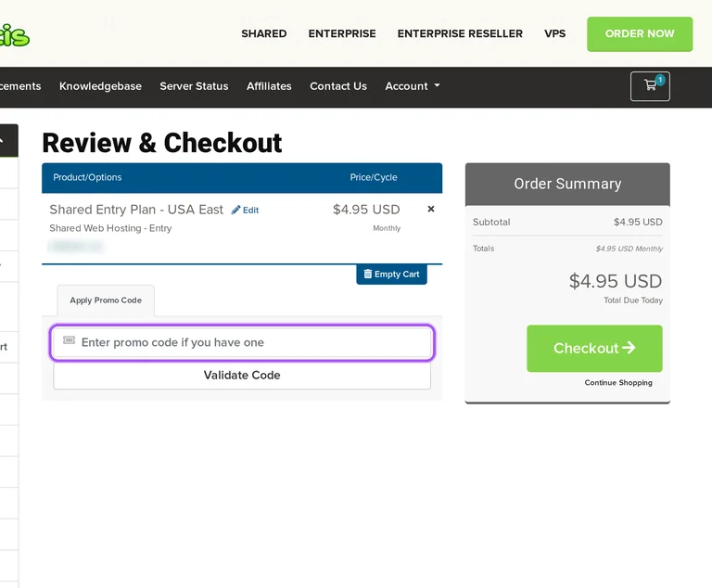The height and width of the screenshot is (588, 712).
Task: Click the $4.95 USD product price
Action: 366,210
